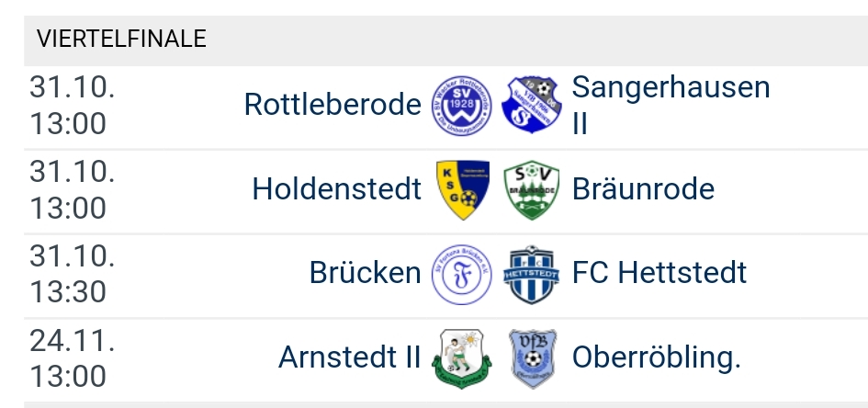This screenshot has width=868, height=408.
Task: Open Sangerhausen II team page
Action: pos(671,105)
